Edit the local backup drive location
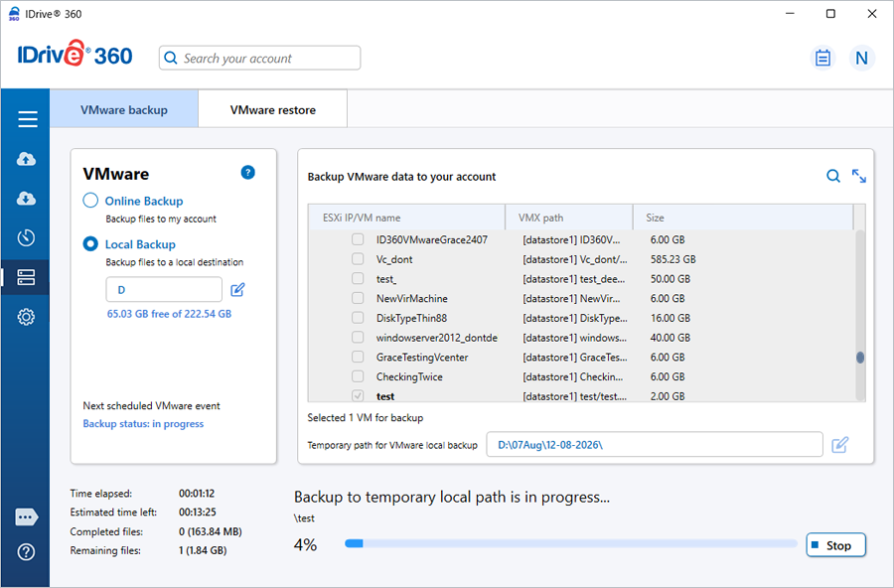The height and width of the screenshot is (588, 894). coord(237,290)
